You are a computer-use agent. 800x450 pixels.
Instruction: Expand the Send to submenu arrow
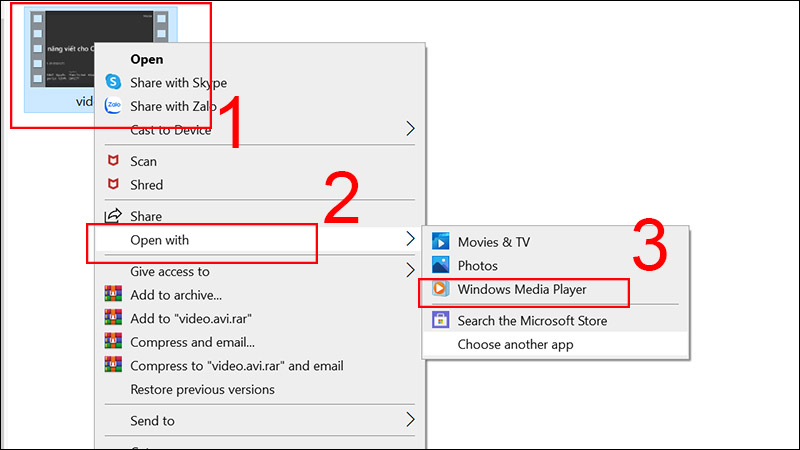pyautogui.click(x=410, y=420)
